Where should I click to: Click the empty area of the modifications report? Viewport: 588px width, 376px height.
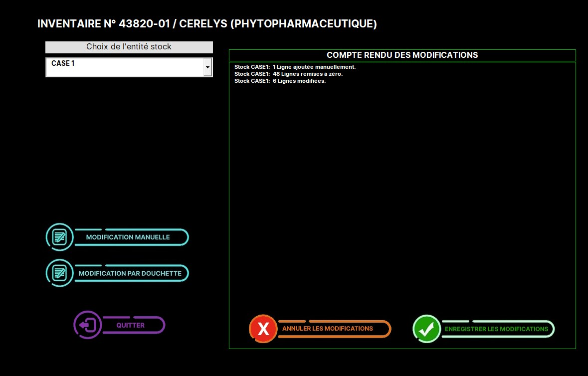coord(402,199)
